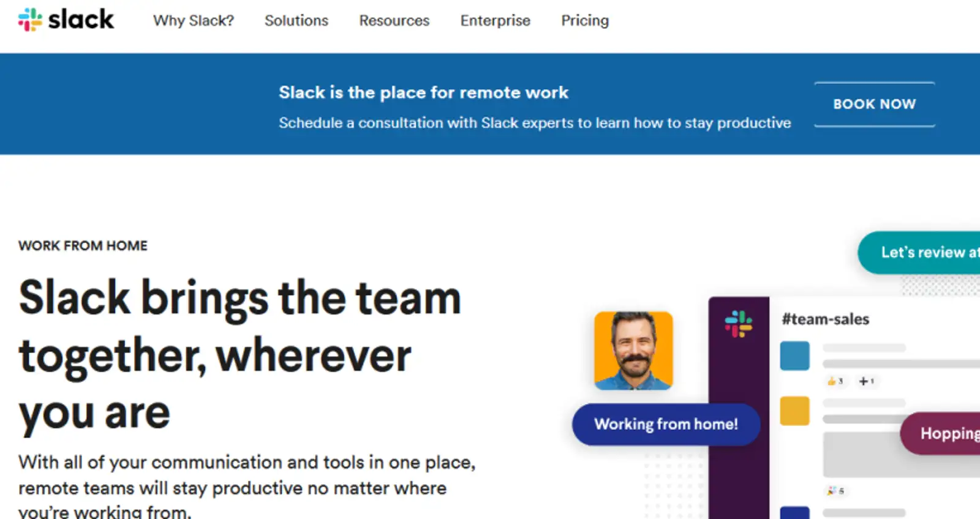Click the dark blue avatar square
Viewport: 980px width, 519px height.
794,513
